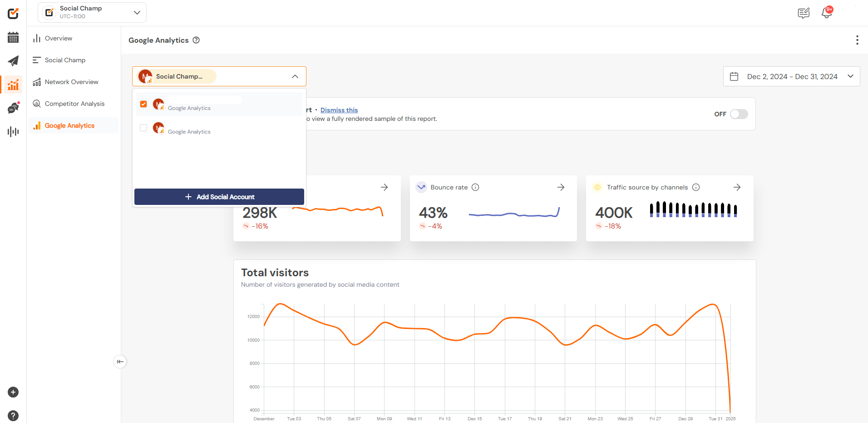Screen dimensions: 868x423
Task: Click the 43% bounce rate value
Action: pyautogui.click(x=433, y=213)
